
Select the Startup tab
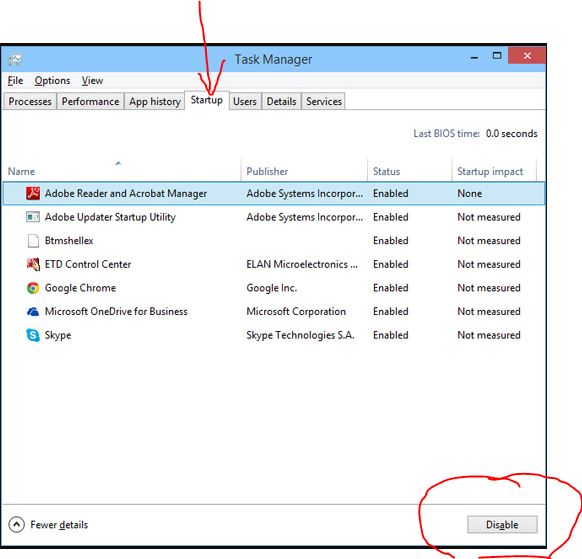tap(206, 100)
